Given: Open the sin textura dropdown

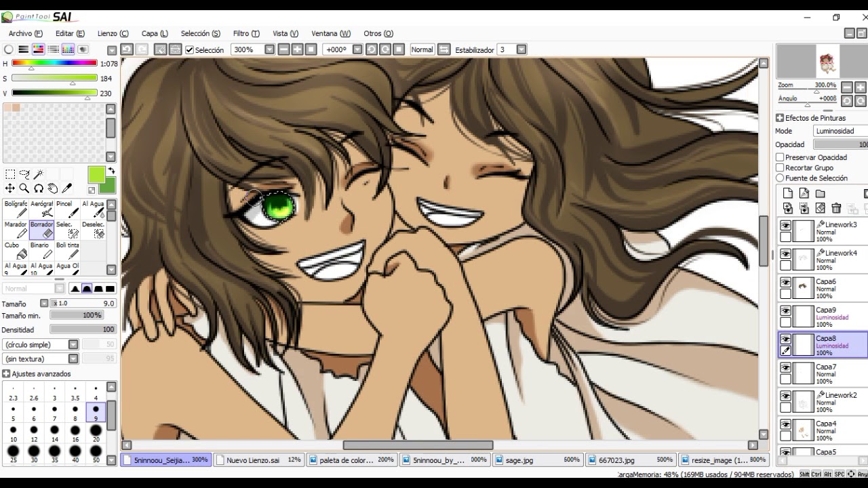Looking at the screenshot, I should (73, 359).
